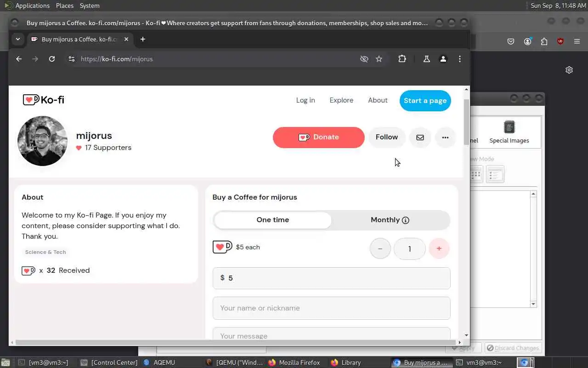Click the 17 Supporters text
Viewport: 588px width, 368px height.
[108, 148]
